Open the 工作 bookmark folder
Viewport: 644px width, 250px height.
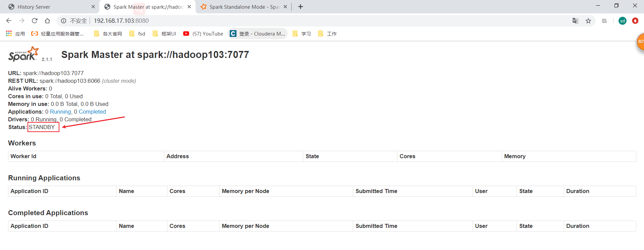[327, 34]
